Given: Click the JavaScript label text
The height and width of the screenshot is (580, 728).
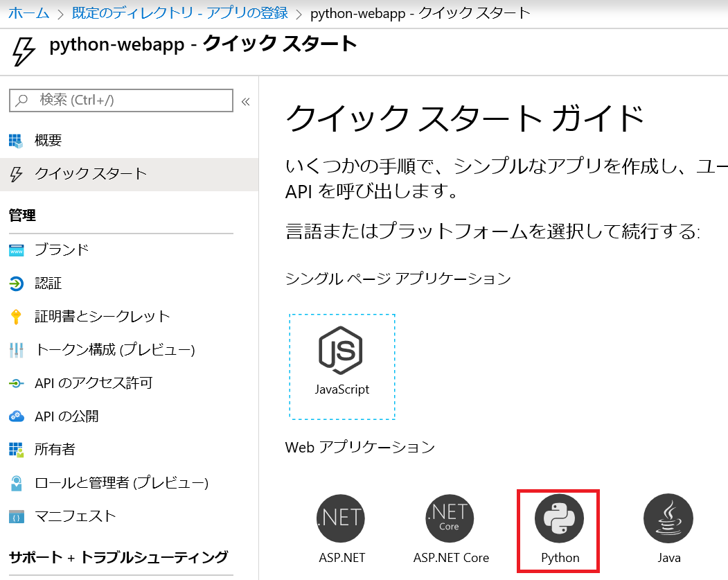Looking at the screenshot, I should 341,389.
